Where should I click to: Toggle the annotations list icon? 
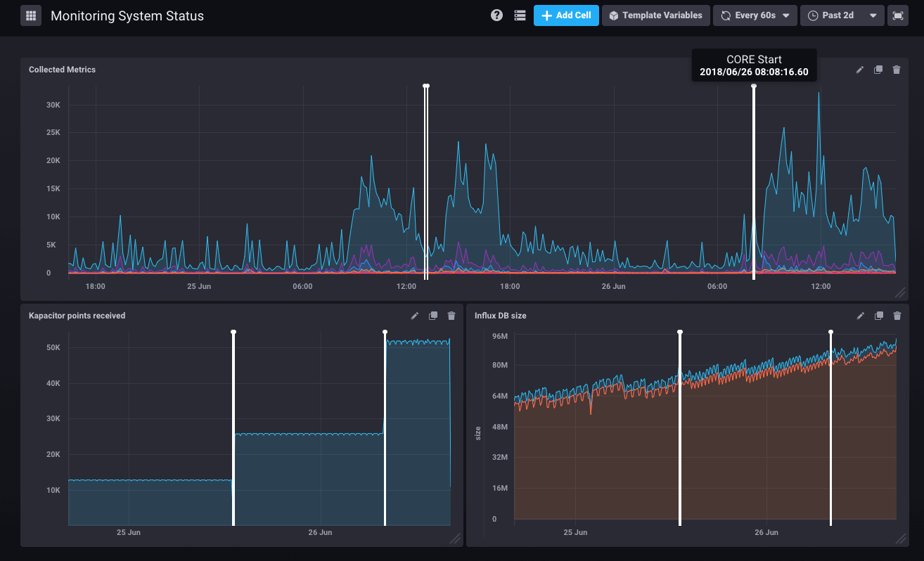[520, 15]
